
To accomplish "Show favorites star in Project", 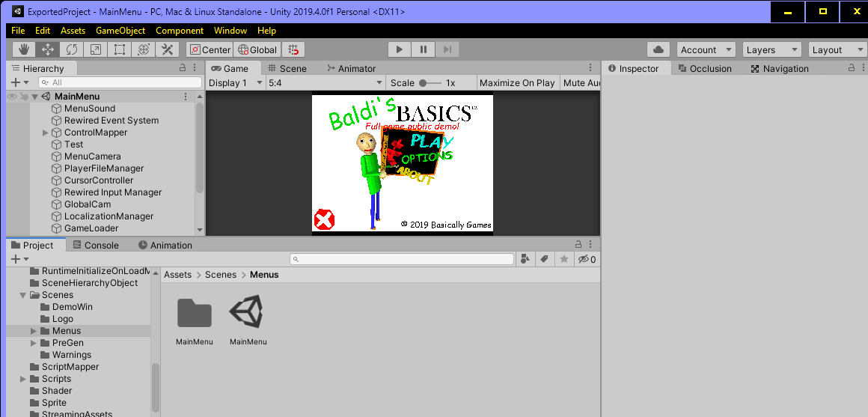I will point(564,258).
